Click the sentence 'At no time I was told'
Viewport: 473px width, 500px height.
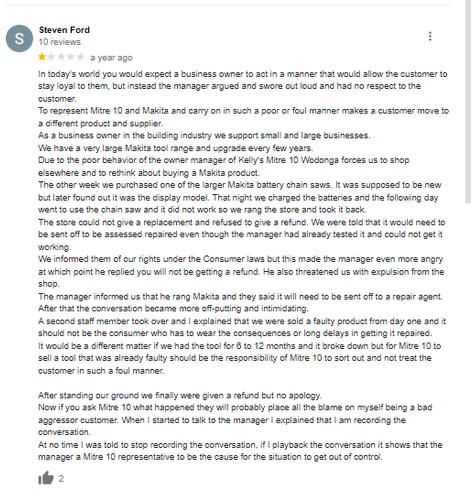[240, 451]
